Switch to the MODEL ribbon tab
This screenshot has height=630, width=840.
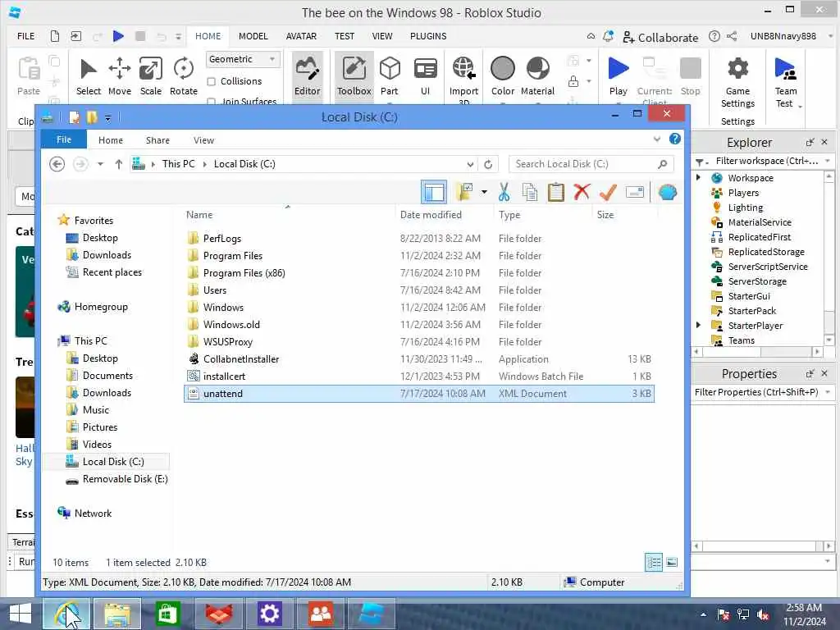pos(253,36)
